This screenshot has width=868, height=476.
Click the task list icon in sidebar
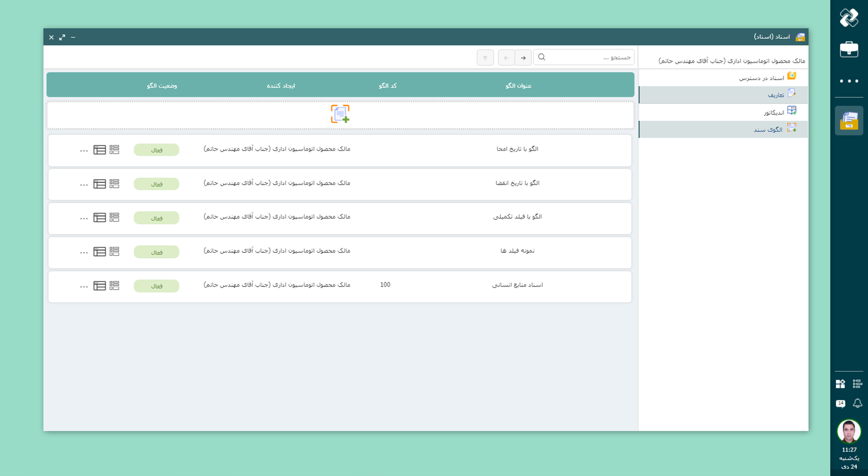tap(857, 384)
